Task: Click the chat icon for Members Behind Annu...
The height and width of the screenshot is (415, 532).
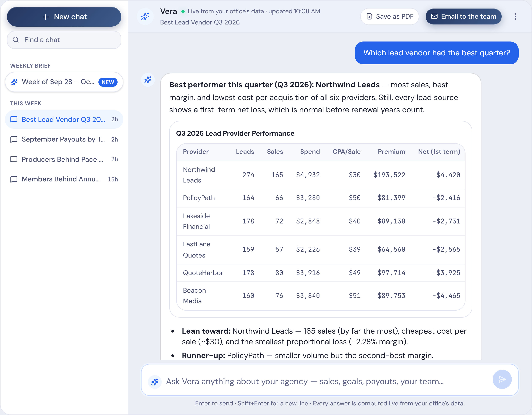Action: [14, 179]
